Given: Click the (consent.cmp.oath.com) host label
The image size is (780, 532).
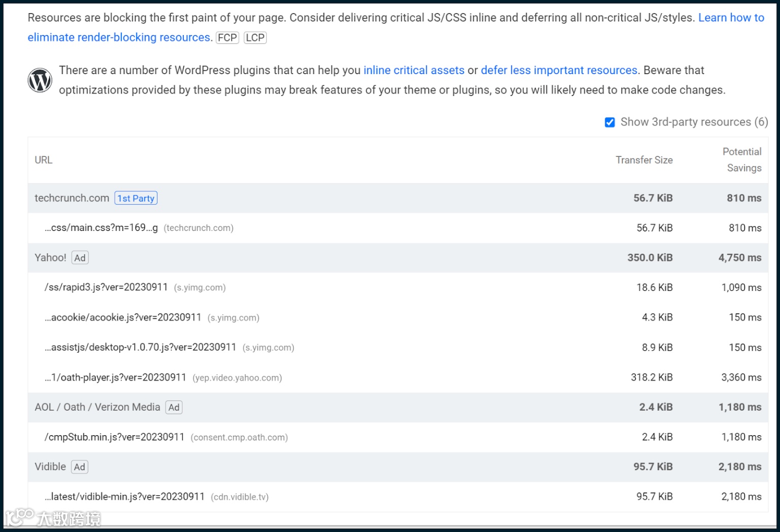Looking at the screenshot, I should [239, 438].
